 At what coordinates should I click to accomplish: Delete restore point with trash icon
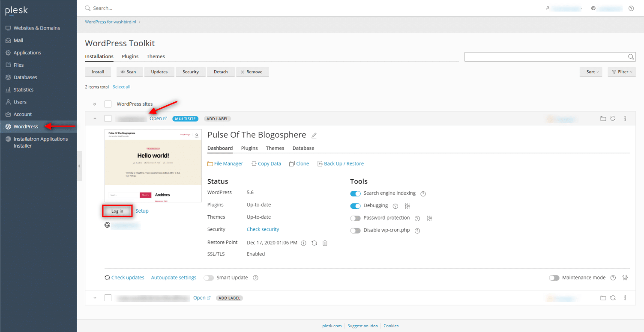(325, 243)
